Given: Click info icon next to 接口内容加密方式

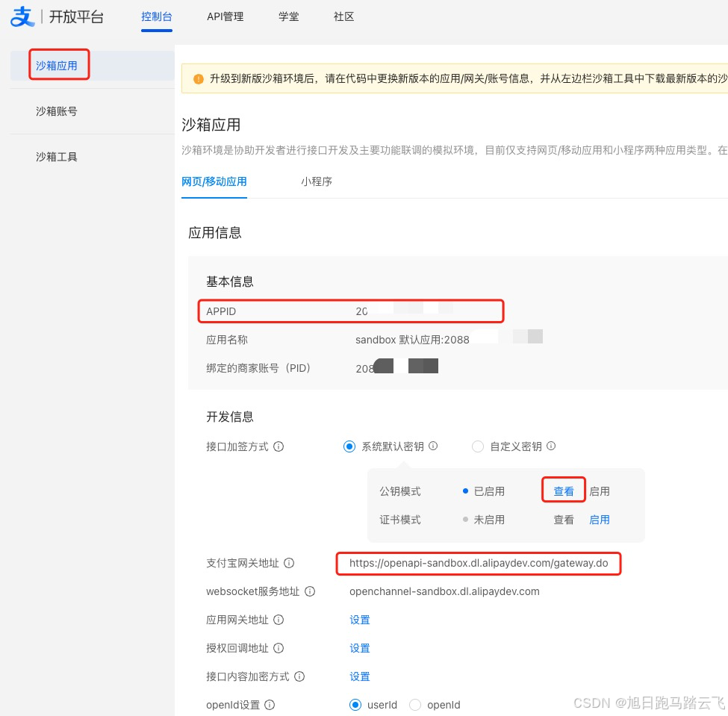Looking at the screenshot, I should coord(299,676).
